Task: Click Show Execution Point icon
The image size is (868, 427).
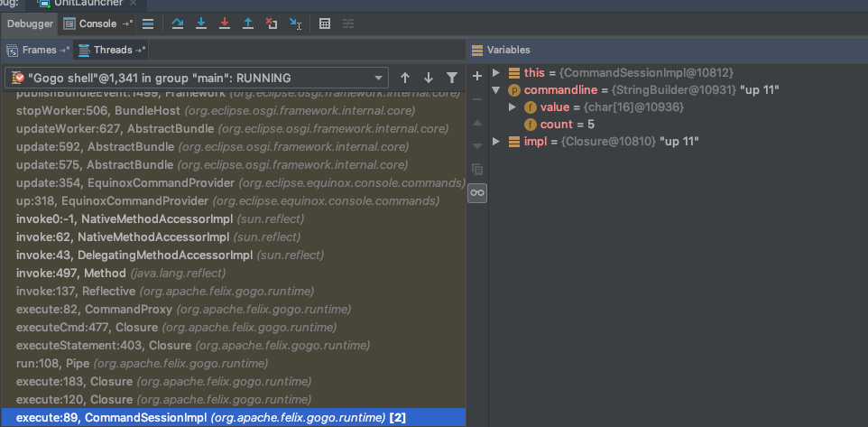Action: tap(148, 24)
